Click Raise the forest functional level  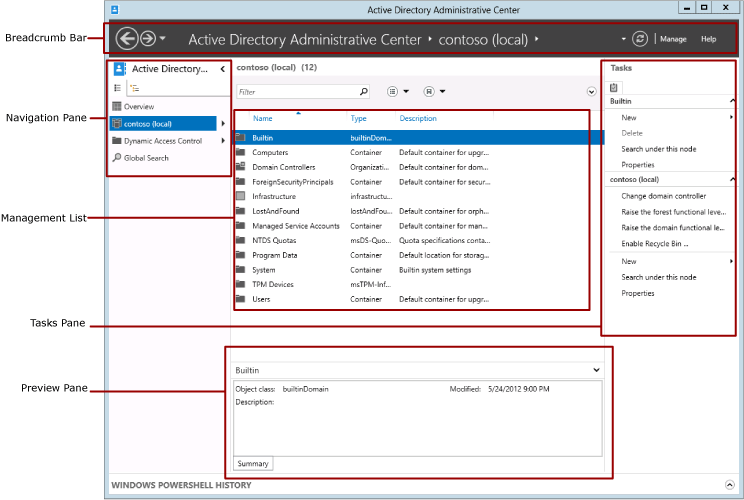[673, 212]
